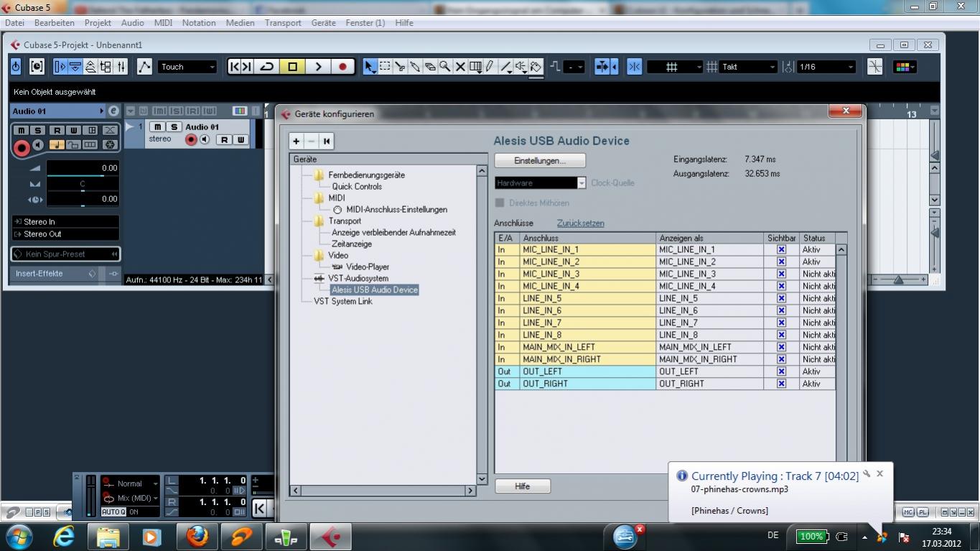The height and width of the screenshot is (551, 980).
Task: Open the Kein Spur-Preset selector
Action: click(x=65, y=254)
